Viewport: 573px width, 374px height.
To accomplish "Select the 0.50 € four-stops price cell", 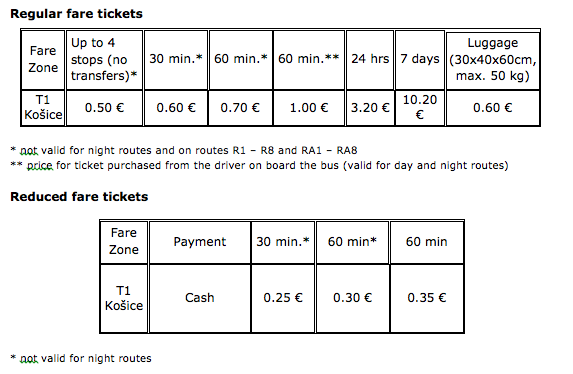I will click(x=104, y=108).
